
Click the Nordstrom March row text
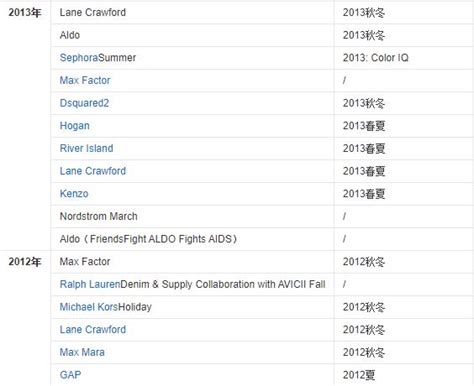(x=98, y=216)
